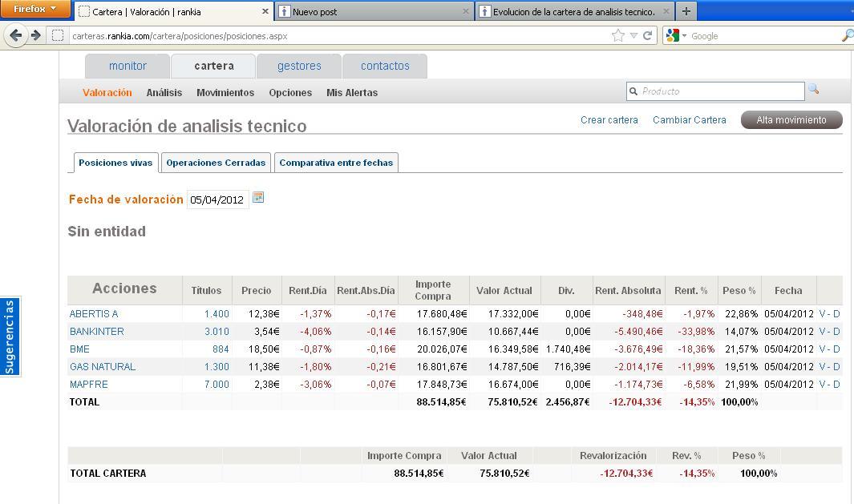
Task: Click V link in BANKINTER row
Action: (822, 332)
